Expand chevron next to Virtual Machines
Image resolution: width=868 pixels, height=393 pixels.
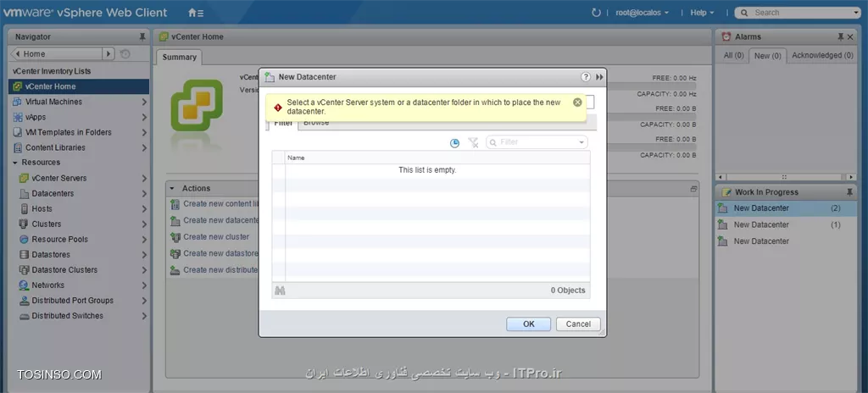(144, 102)
